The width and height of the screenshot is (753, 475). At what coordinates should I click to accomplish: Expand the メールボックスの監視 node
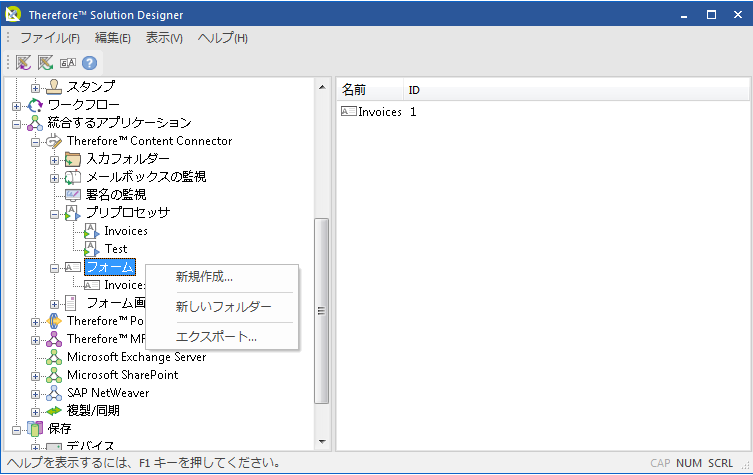(54, 178)
